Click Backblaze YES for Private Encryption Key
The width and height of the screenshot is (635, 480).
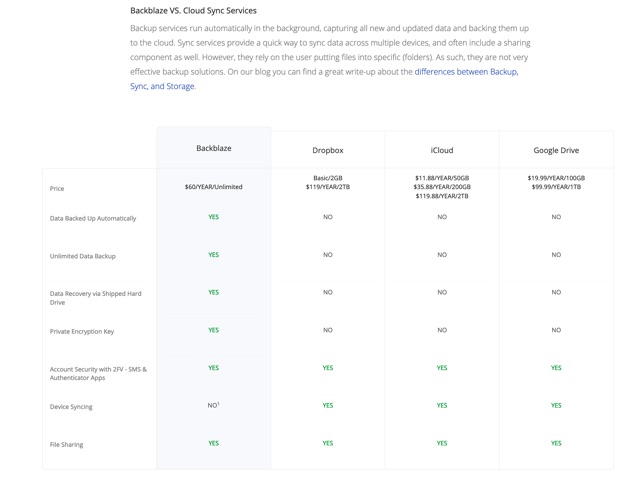click(213, 330)
